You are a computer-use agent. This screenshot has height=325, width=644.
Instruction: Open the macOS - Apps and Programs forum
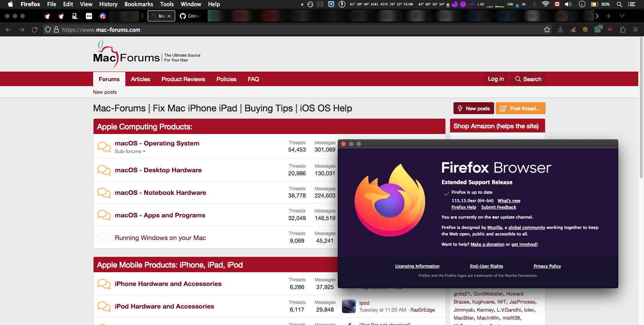(x=160, y=215)
